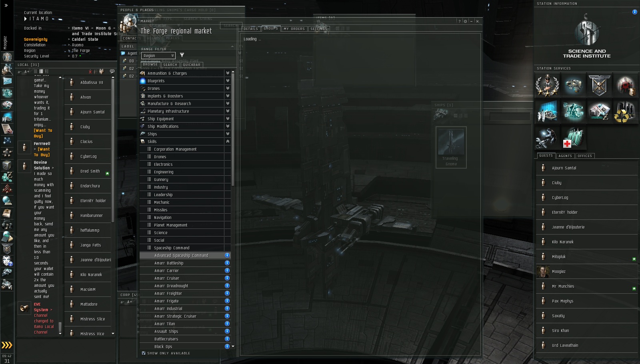Select Amarr Titan in skills list
The width and height of the screenshot is (640, 364).
185,324
